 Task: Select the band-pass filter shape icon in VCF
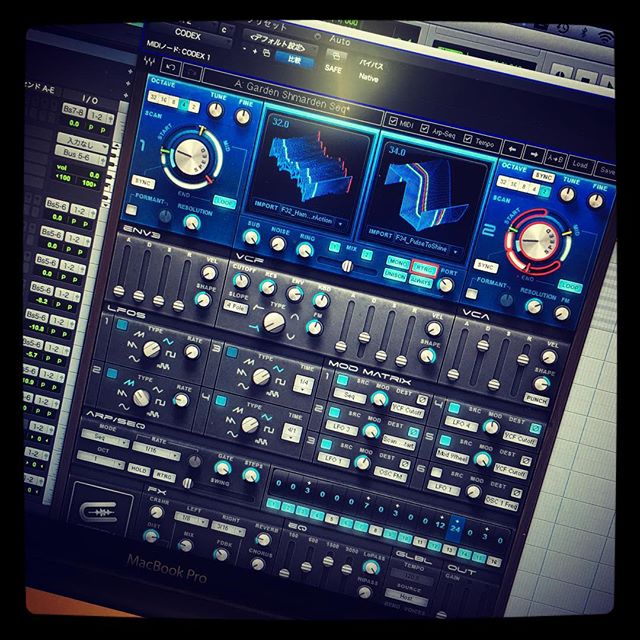tap(294, 316)
